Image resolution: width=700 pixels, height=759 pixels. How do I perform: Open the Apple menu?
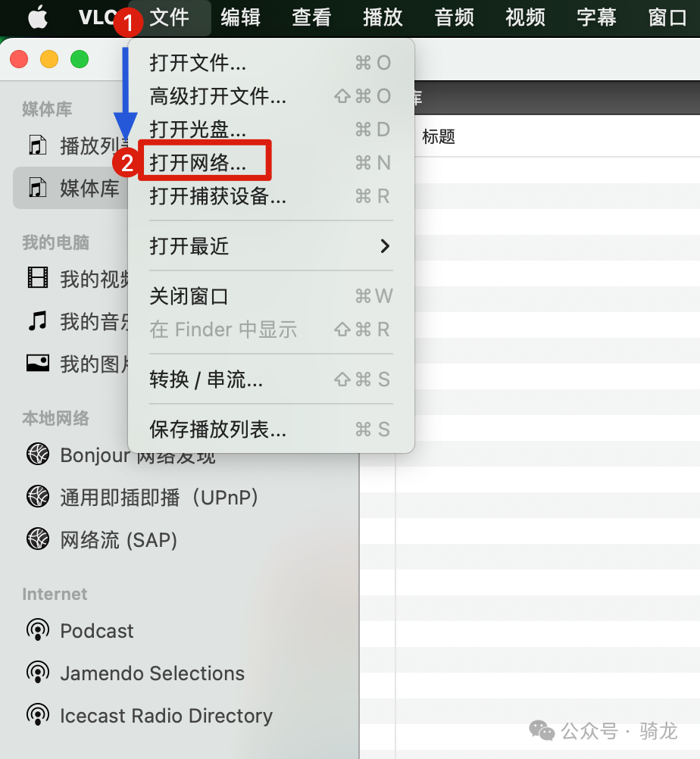(x=38, y=18)
